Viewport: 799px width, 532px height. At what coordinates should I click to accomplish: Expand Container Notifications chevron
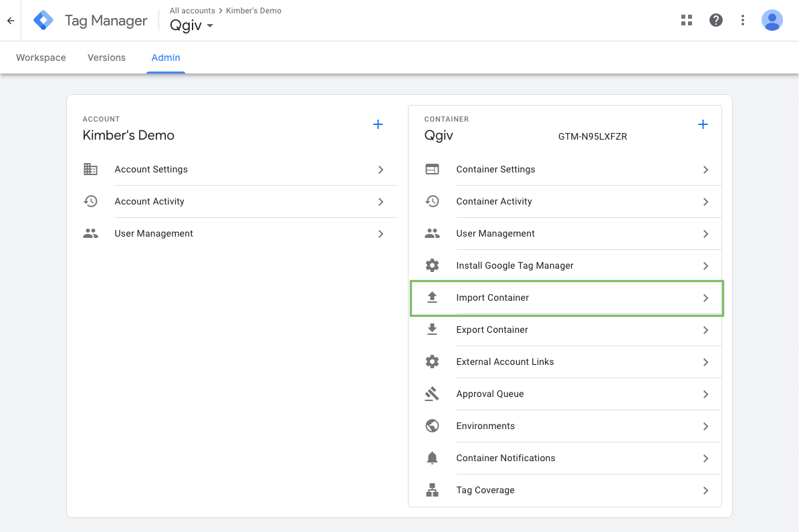click(x=706, y=458)
